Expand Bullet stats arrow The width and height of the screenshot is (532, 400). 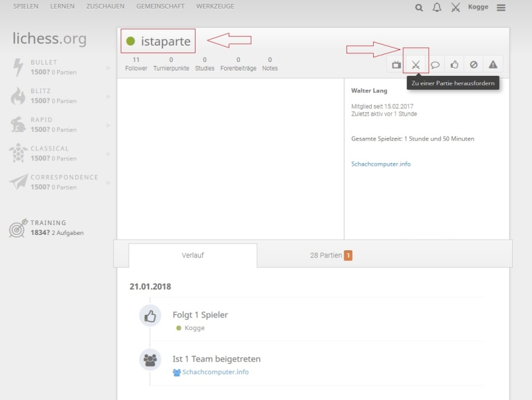(x=108, y=68)
